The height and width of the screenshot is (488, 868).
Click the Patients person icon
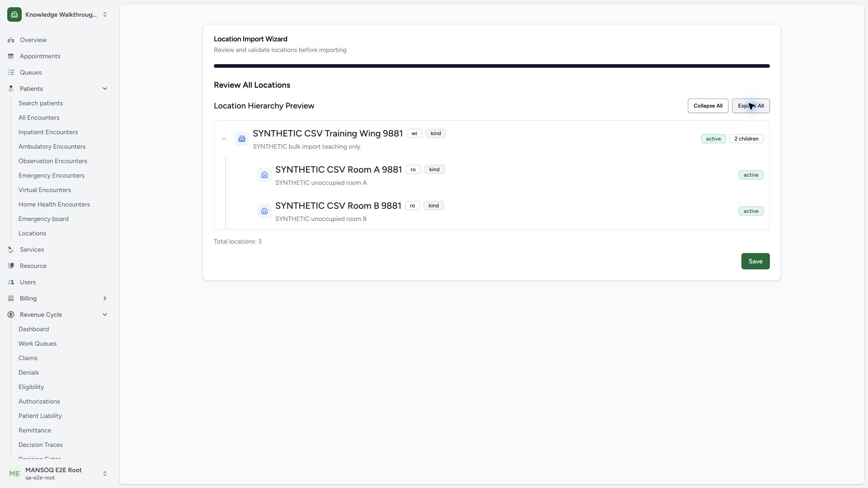11,89
